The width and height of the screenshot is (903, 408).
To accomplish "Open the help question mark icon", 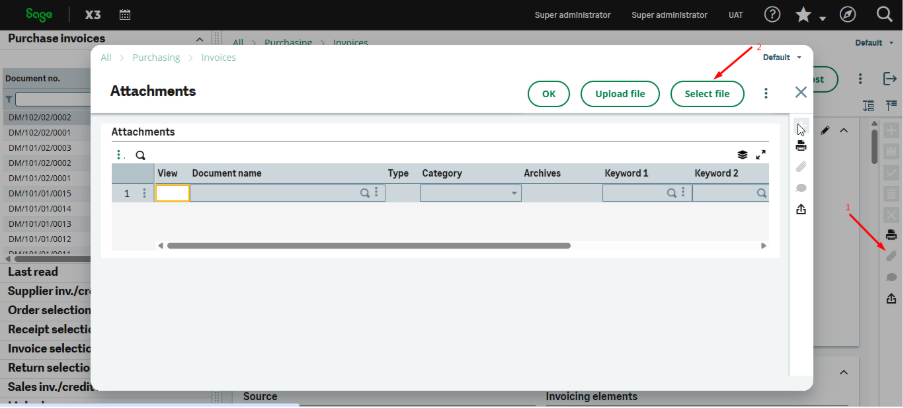I will 772,15.
